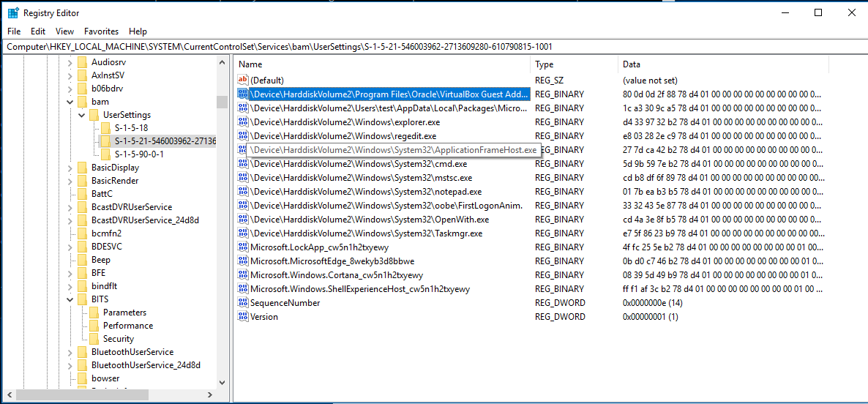Collapse the UserSettings tree node
Image resolution: width=868 pixels, height=404 pixels.
[82, 115]
